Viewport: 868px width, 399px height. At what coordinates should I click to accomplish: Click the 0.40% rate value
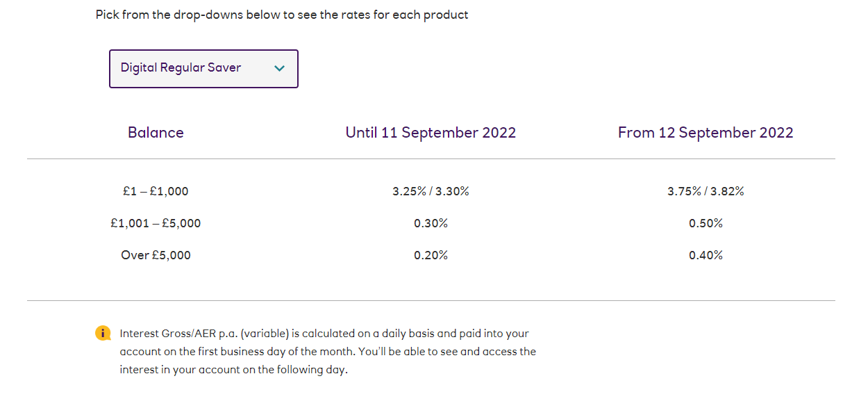(706, 255)
